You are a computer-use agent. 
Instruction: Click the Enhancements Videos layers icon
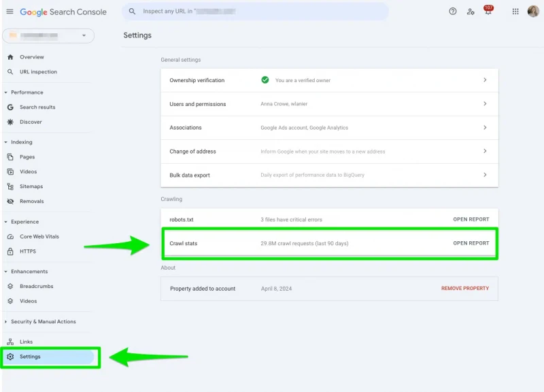10,301
